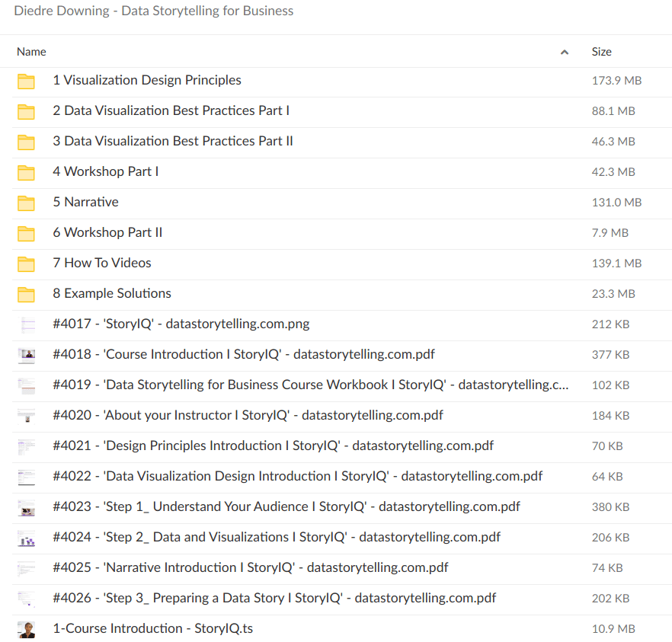Click the Name column header

click(31, 52)
